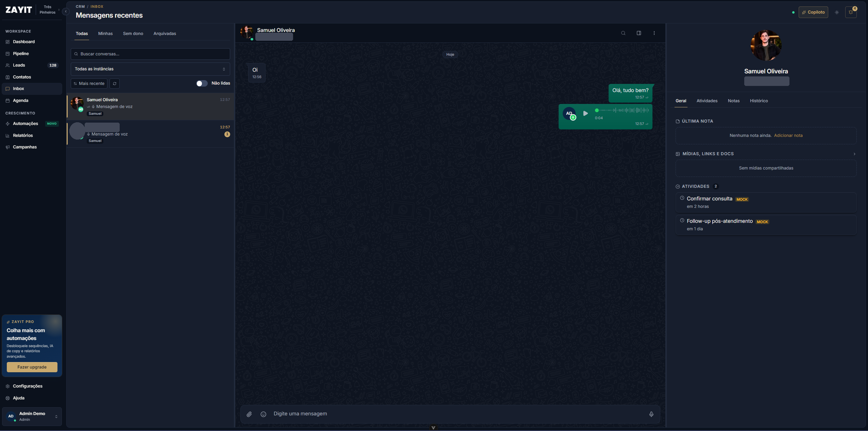
Task: Click the Fazer upgrade button
Action: pyautogui.click(x=32, y=367)
